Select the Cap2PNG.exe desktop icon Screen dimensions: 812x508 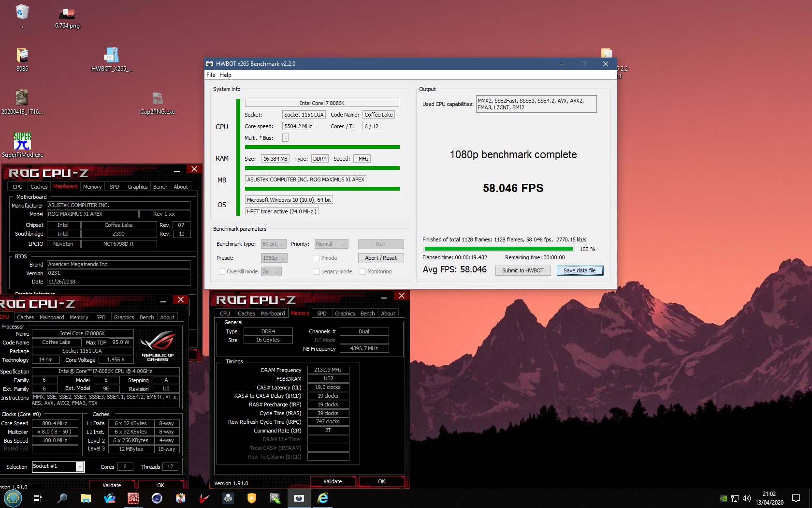(157, 103)
